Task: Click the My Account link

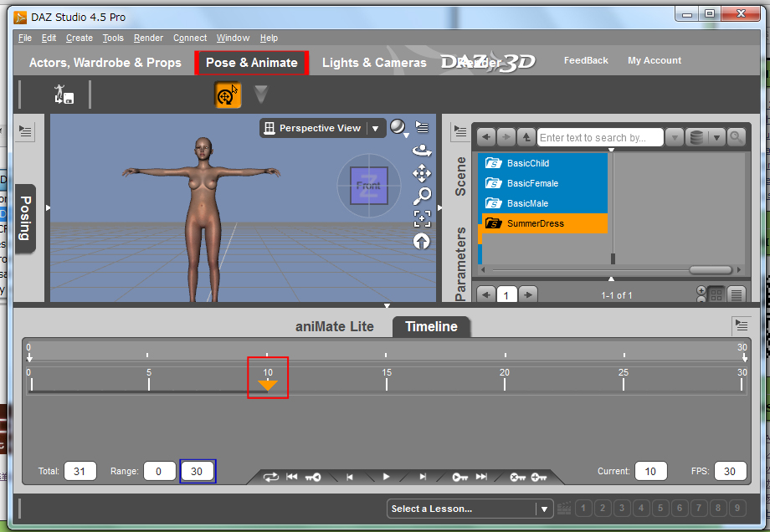Action: [x=654, y=60]
